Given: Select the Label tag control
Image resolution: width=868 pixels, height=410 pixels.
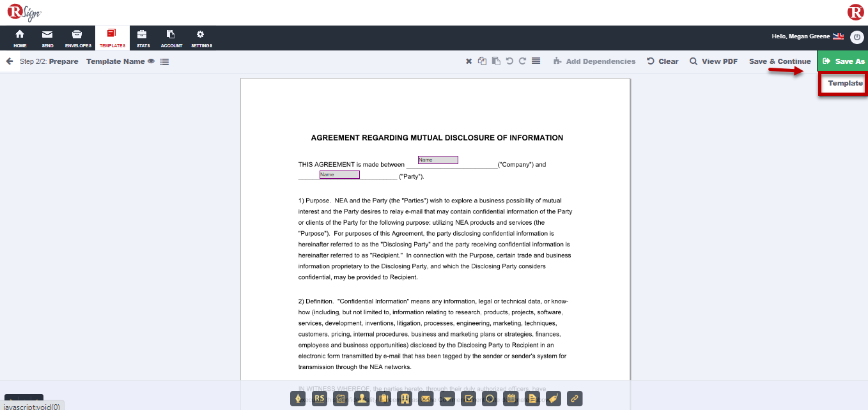Looking at the screenshot, I should point(554,399).
